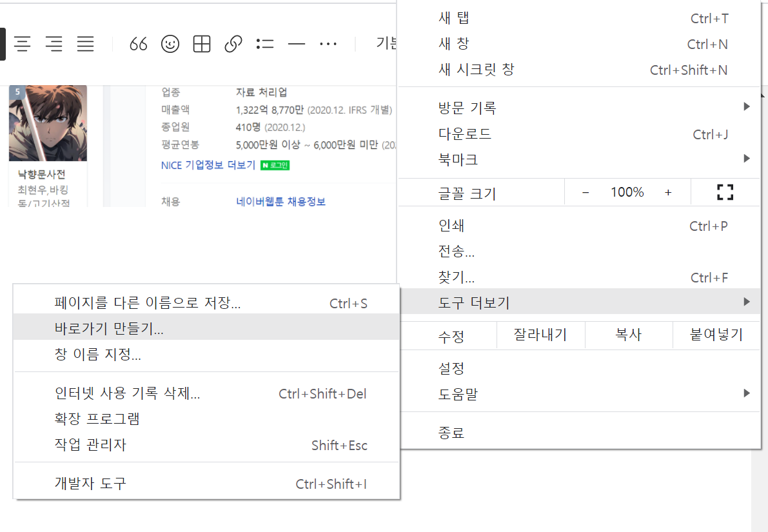Viewport: 768px width, 532px height.
Task: Click the 수정 edit label
Action: coord(451,337)
